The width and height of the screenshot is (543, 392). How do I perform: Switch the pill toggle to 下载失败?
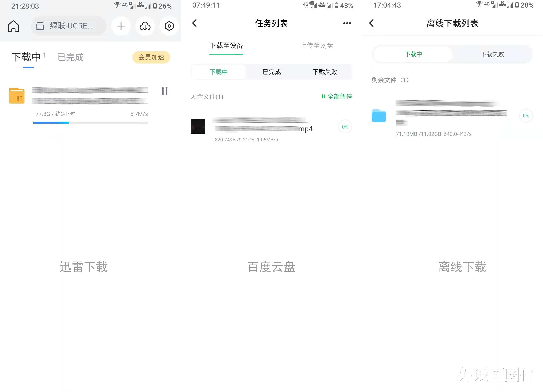click(492, 54)
